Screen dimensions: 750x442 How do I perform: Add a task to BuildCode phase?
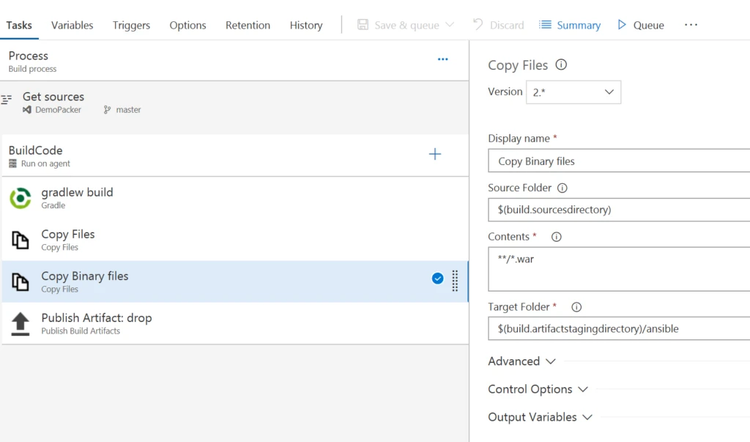coord(435,154)
